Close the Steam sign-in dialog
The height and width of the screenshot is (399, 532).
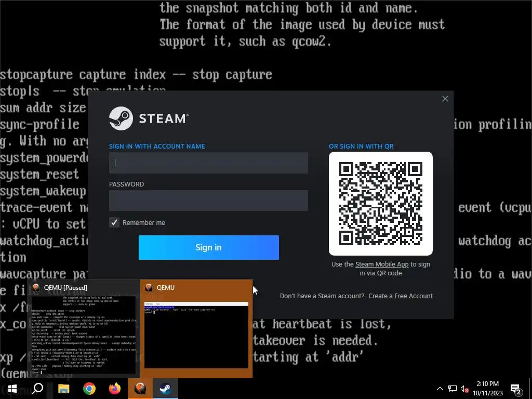point(445,99)
